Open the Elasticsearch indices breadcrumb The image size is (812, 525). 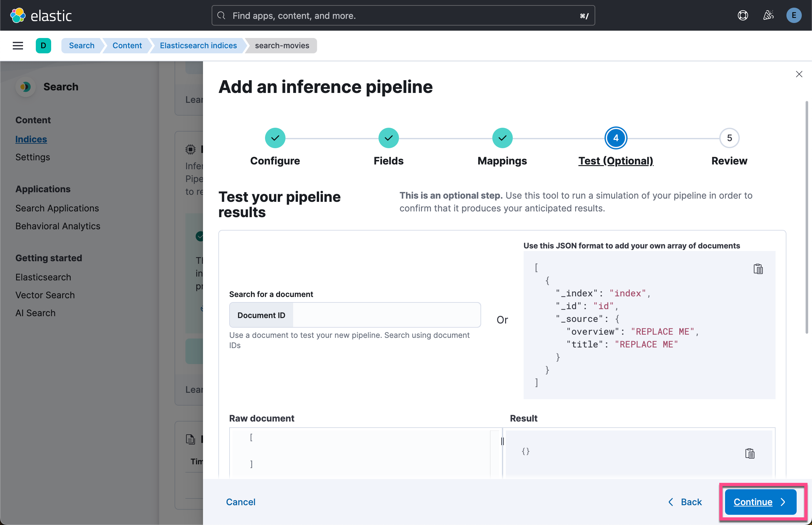pos(198,45)
